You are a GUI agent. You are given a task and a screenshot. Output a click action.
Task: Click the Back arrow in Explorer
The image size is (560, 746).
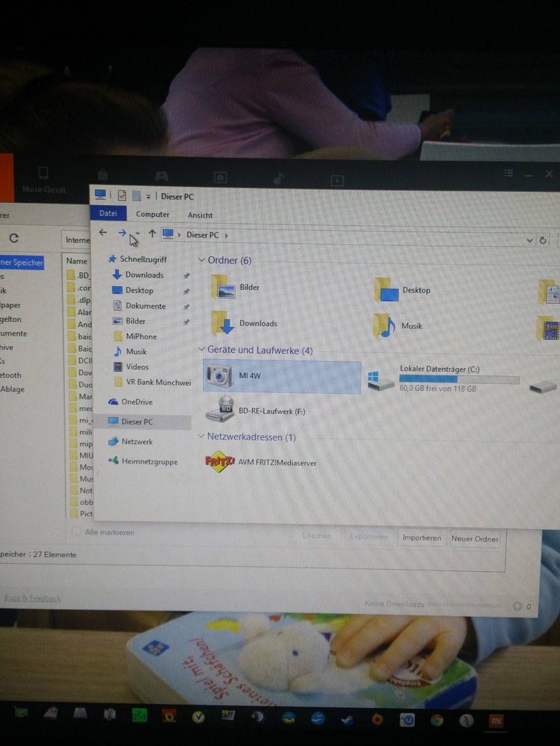point(103,232)
